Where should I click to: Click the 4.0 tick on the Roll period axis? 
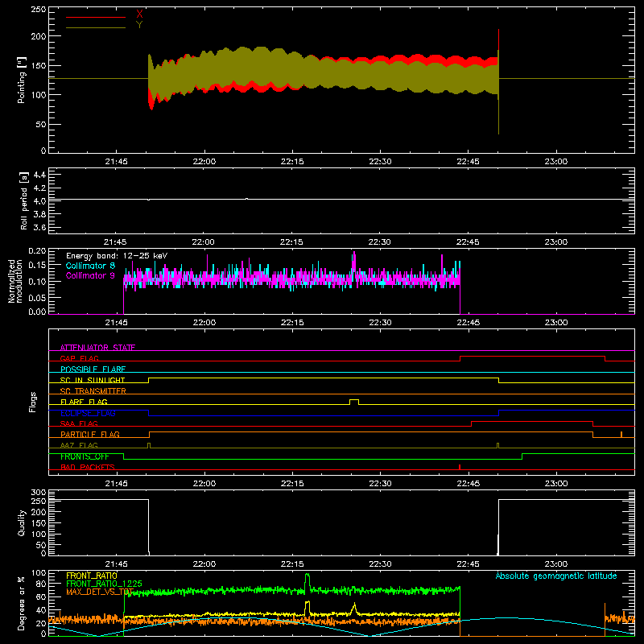tap(39, 201)
